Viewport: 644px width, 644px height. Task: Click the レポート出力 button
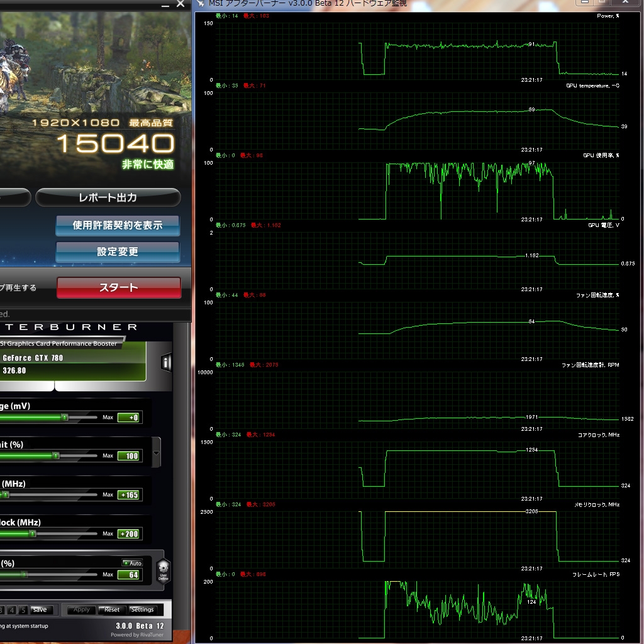tap(108, 197)
